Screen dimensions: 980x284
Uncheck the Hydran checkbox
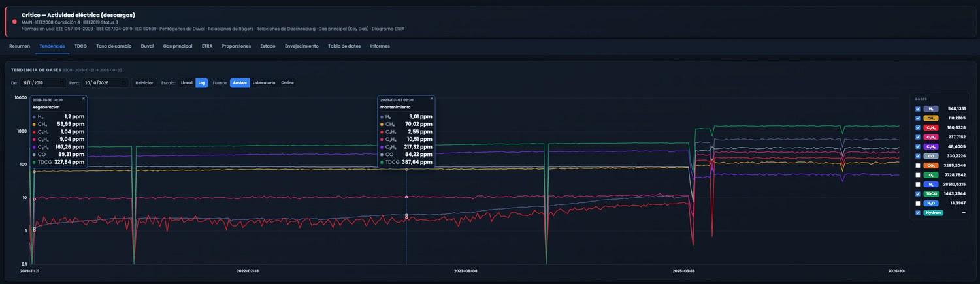[918, 213]
